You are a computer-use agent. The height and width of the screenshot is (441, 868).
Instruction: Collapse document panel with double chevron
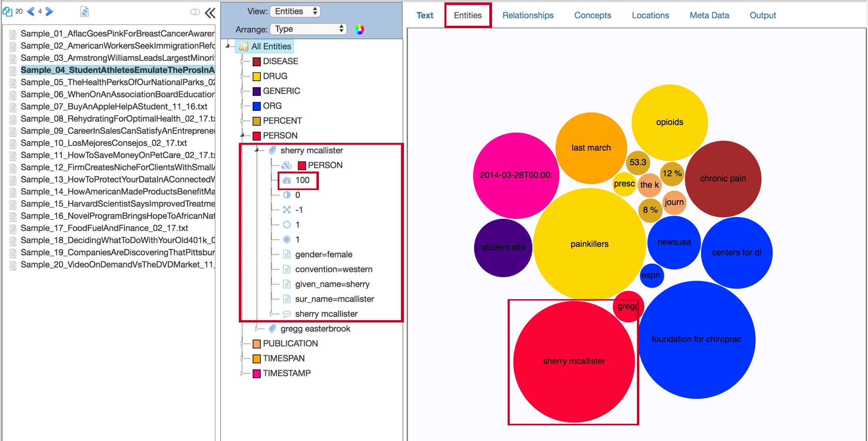click(210, 13)
